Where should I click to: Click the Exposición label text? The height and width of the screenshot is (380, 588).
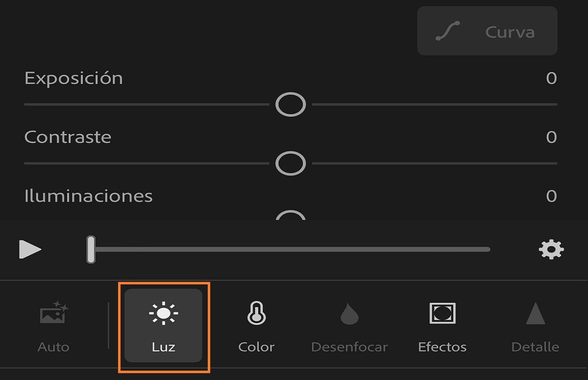click(x=73, y=77)
